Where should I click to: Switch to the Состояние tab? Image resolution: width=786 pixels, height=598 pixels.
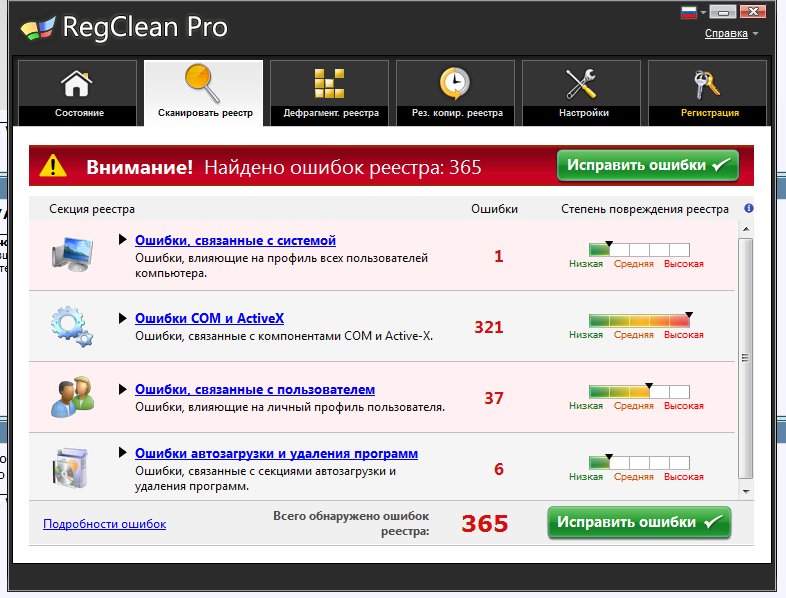point(77,93)
